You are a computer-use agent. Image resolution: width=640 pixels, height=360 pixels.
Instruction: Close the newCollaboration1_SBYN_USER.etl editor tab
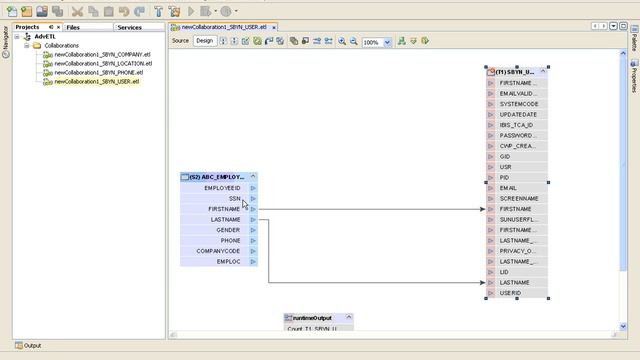274,27
